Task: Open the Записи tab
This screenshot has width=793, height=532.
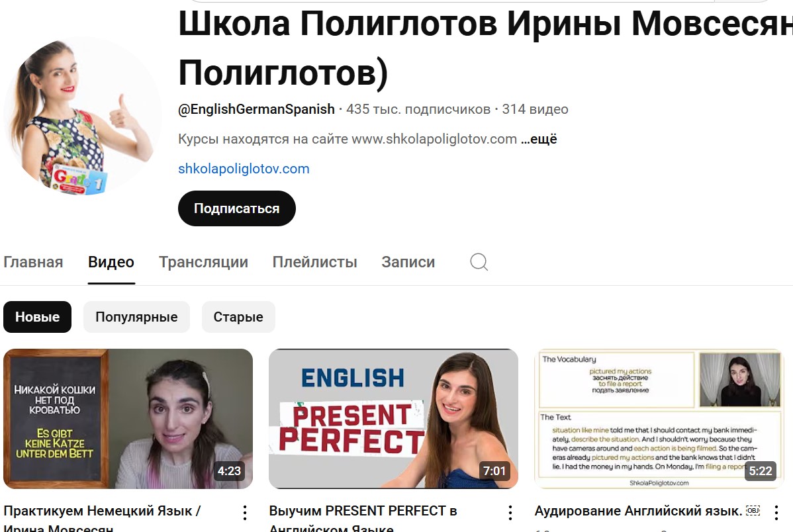Action: 408,262
